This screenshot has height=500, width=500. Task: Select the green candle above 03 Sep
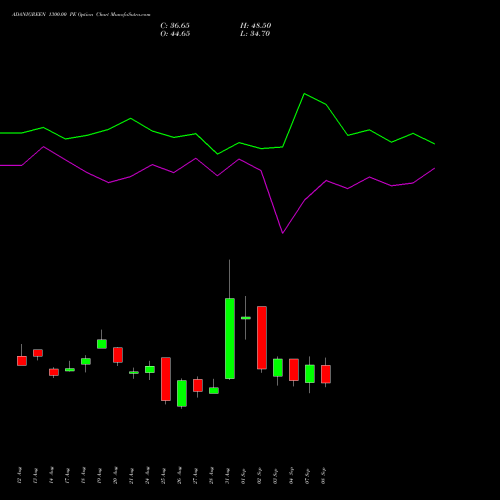point(278,368)
